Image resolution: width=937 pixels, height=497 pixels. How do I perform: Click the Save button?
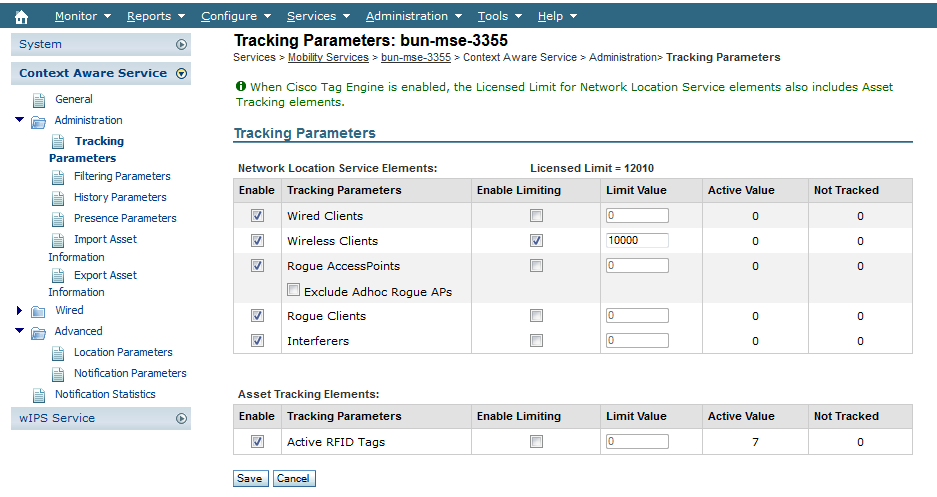click(x=250, y=479)
